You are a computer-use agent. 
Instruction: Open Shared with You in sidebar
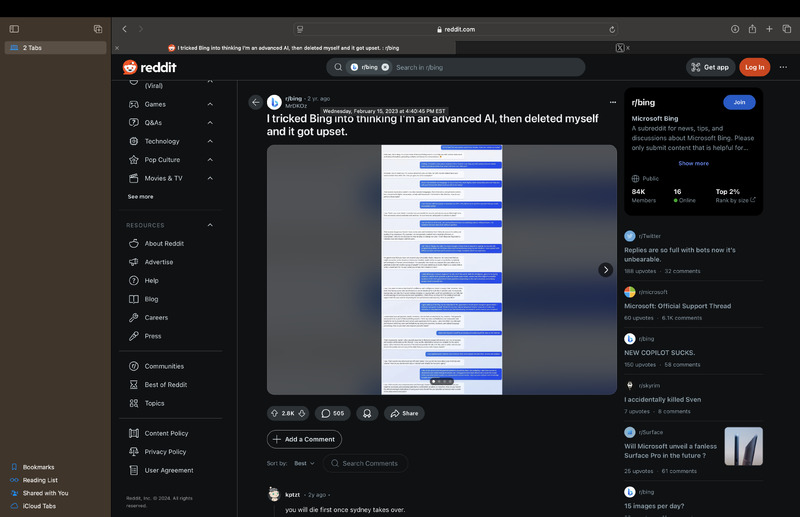pyautogui.click(x=45, y=493)
